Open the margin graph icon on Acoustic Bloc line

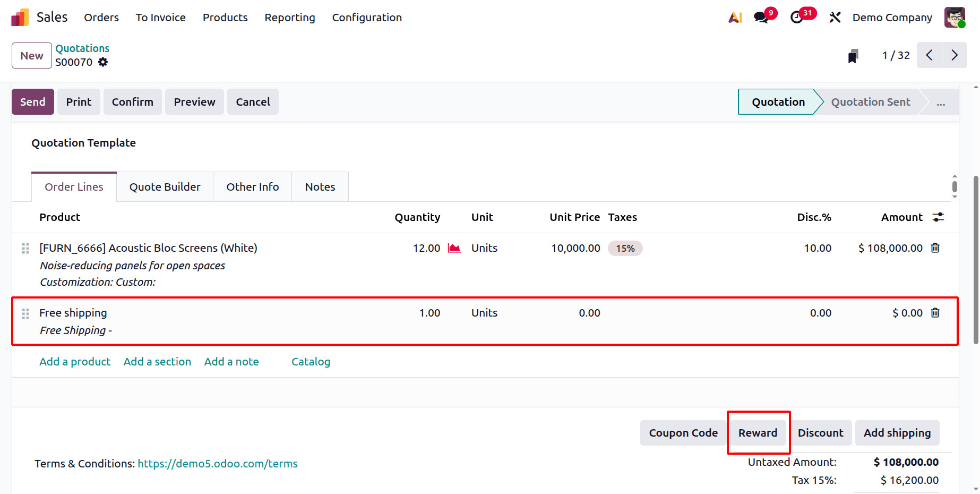pyautogui.click(x=454, y=248)
